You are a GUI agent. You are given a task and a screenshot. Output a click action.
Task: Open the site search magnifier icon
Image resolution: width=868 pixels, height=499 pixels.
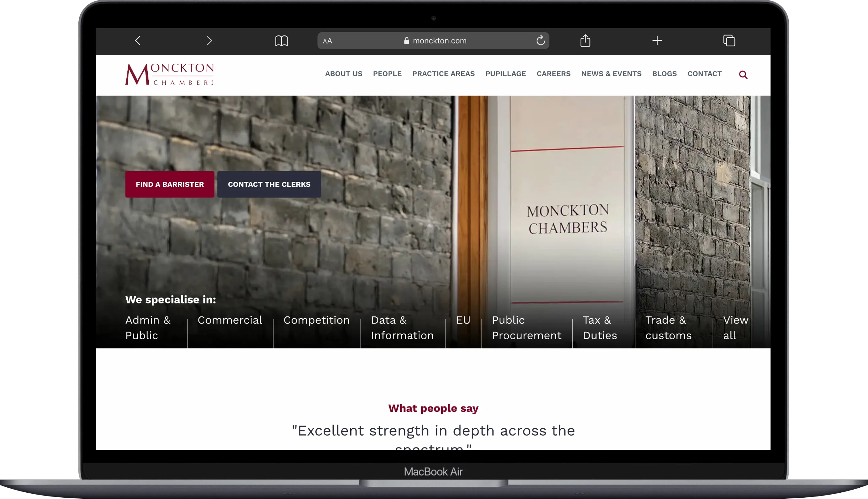pyautogui.click(x=743, y=74)
